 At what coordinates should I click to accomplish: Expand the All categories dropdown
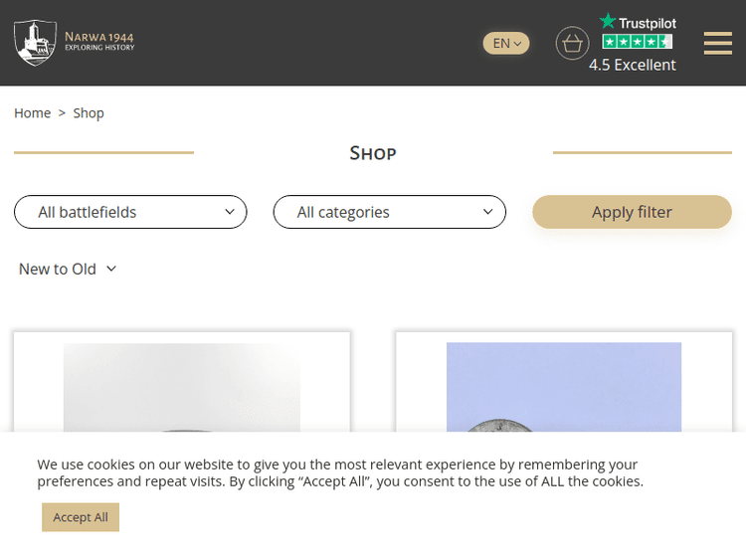389,212
